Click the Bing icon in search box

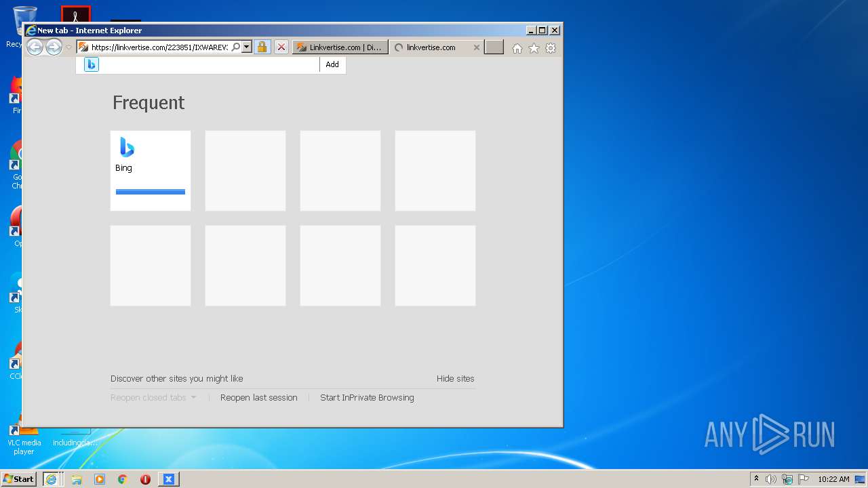click(x=92, y=64)
